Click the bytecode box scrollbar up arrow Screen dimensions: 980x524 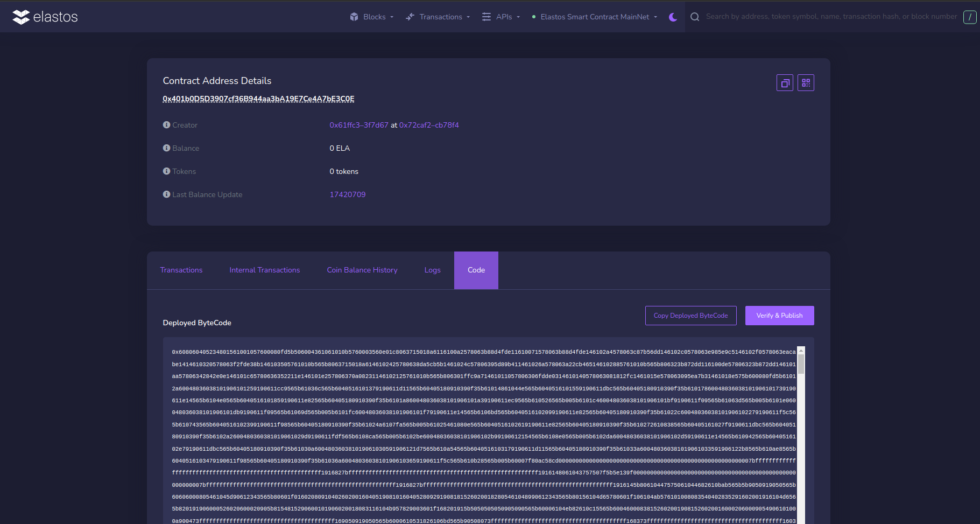click(801, 351)
